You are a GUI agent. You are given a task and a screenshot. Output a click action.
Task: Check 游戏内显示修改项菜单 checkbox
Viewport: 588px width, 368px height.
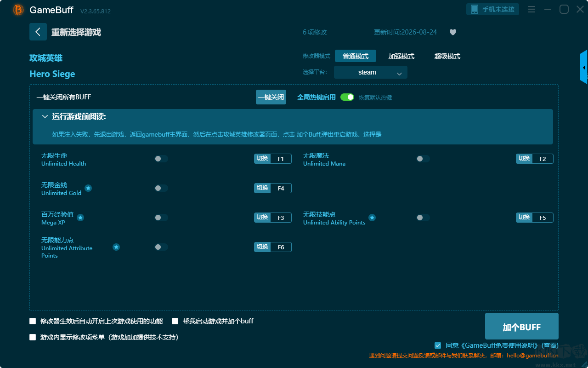pyautogui.click(x=33, y=337)
